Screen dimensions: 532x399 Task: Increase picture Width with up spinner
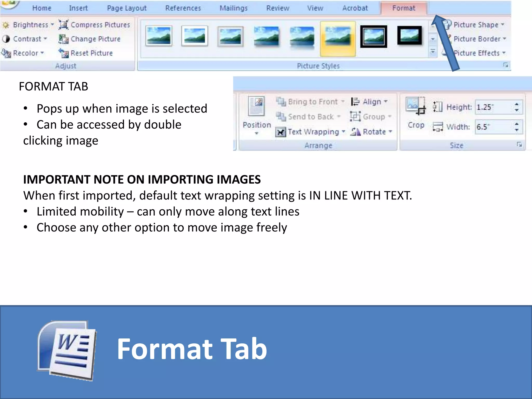[x=517, y=124]
